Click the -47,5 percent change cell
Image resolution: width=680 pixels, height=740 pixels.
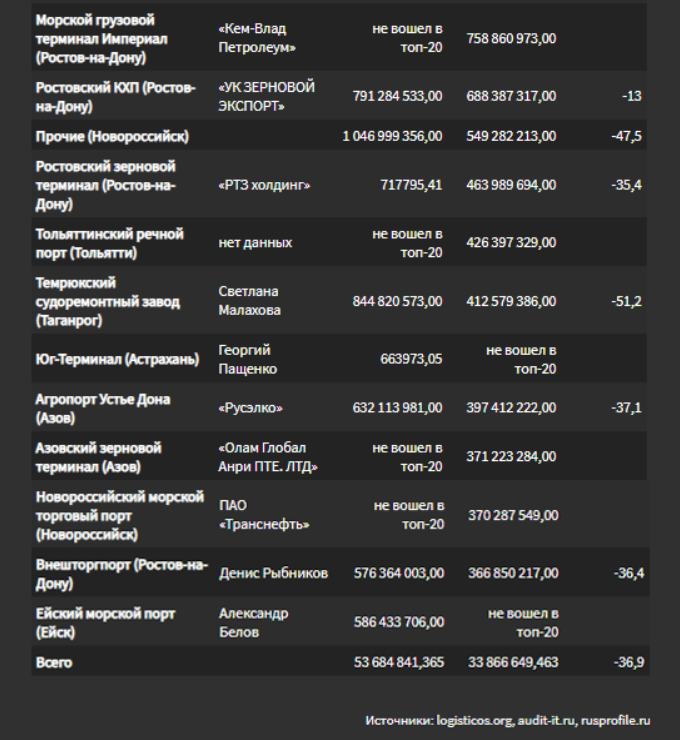tap(626, 136)
